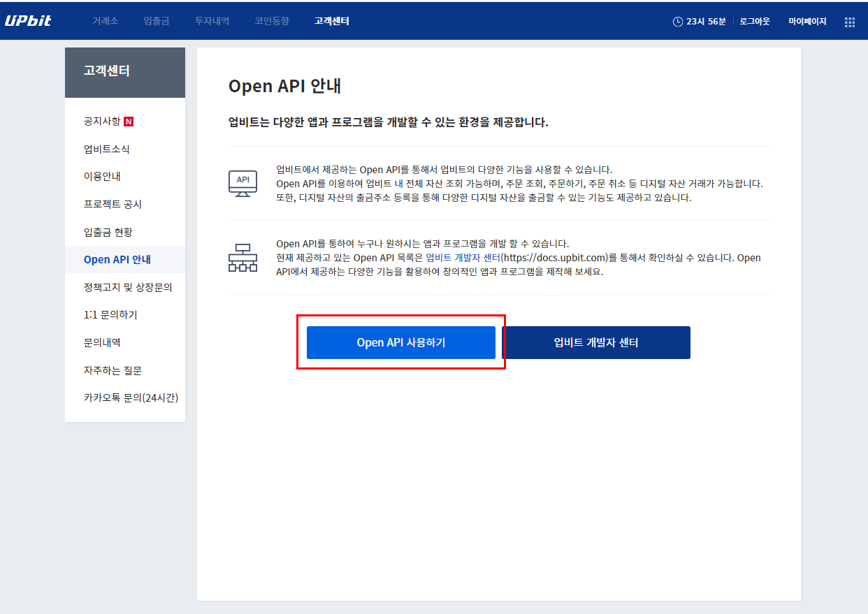Click 로그아웃 to sign out

[755, 22]
